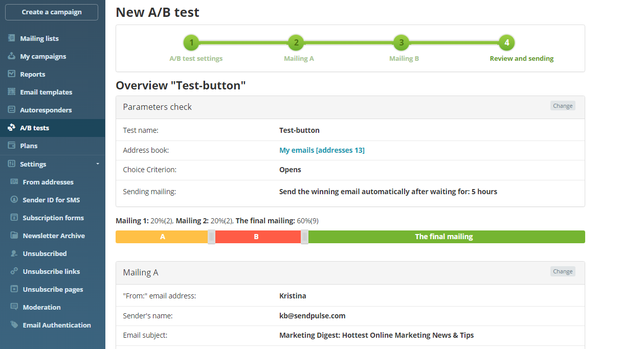Click the Plans icon in sidebar

(11, 146)
